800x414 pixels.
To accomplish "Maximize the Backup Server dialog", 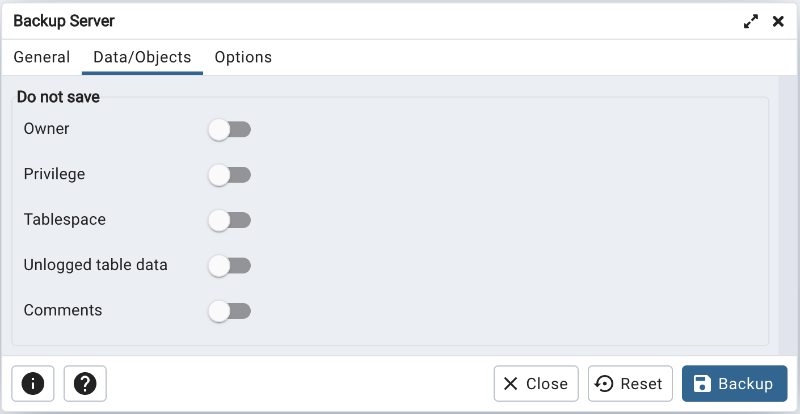I will [751, 21].
